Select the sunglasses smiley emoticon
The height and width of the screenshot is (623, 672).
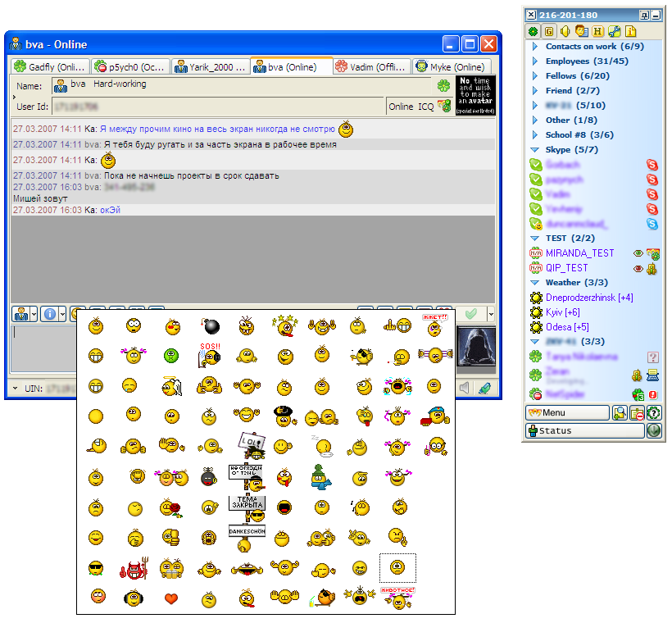tap(96, 568)
